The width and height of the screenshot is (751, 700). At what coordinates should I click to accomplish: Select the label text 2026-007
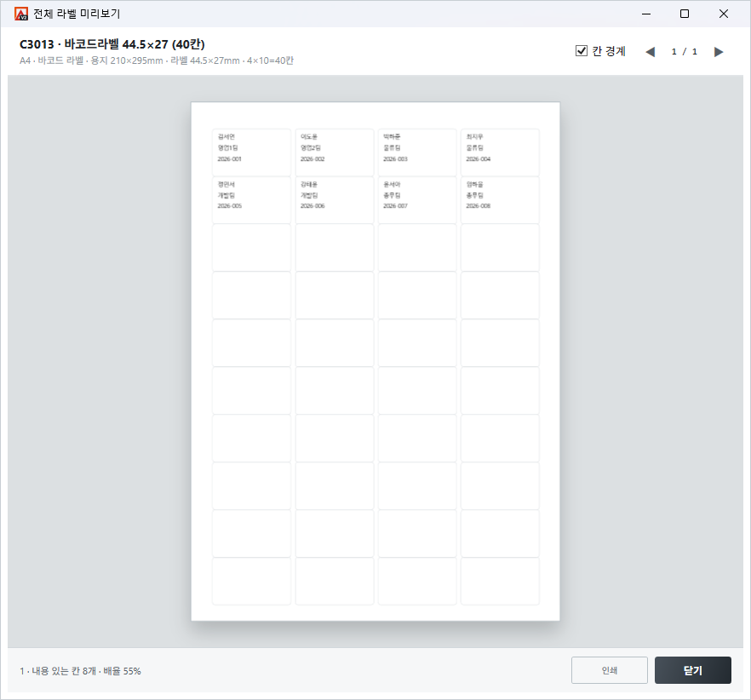coord(395,206)
